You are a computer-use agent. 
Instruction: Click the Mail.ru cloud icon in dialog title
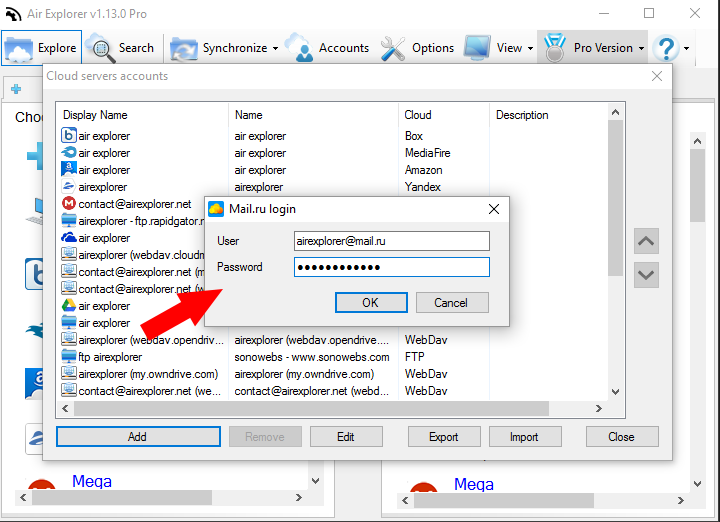[216, 209]
